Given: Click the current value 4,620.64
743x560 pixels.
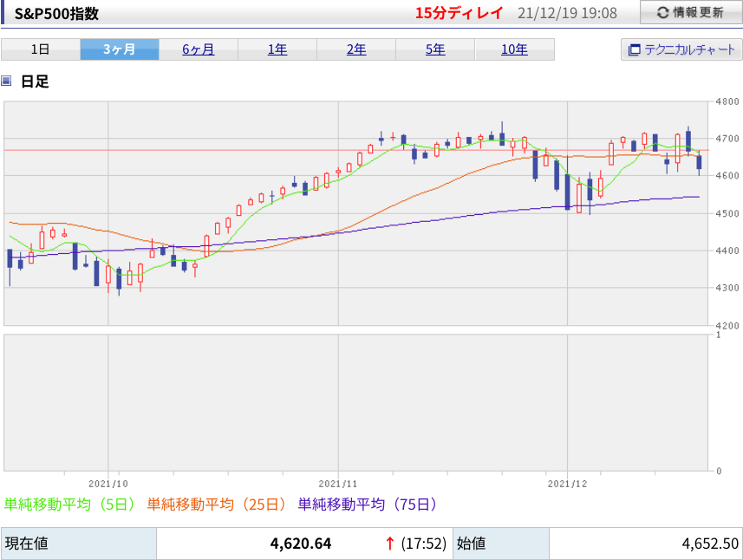Looking at the screenshot, I should 301,544.
